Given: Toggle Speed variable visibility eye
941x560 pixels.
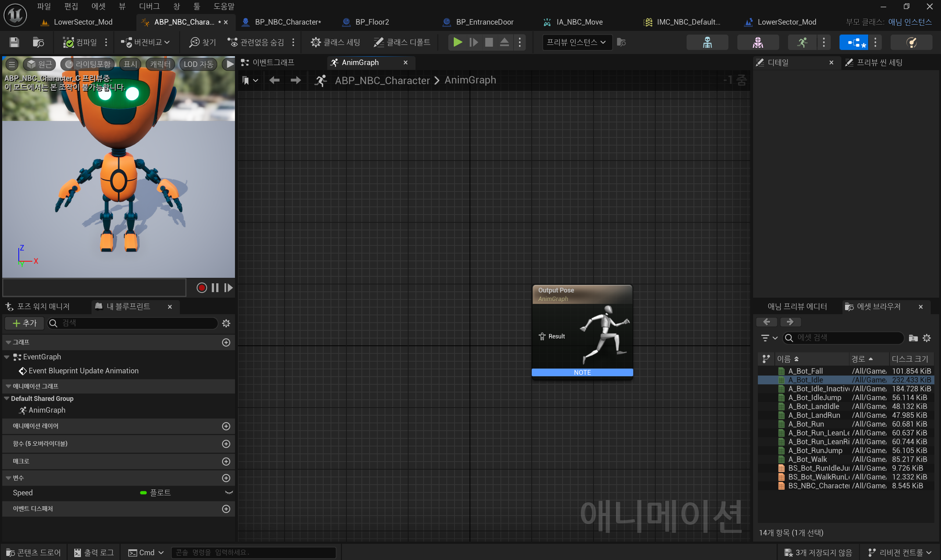Looking at the screenshot, I should click(229, 493).
